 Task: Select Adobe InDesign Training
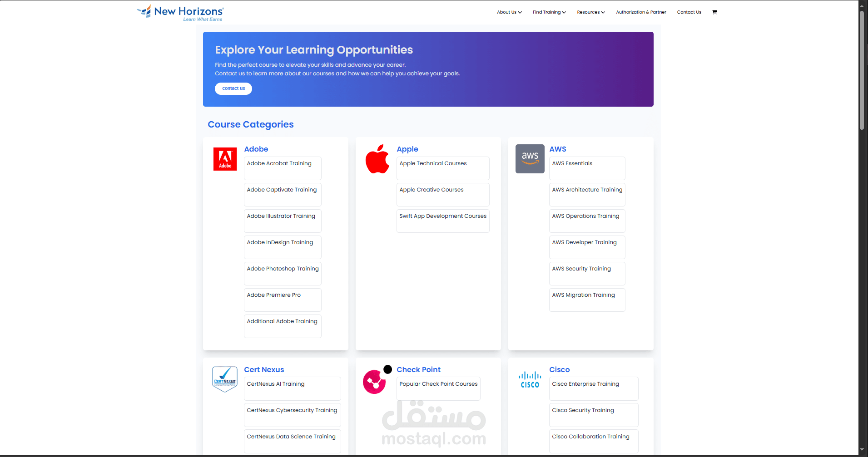[x=283, y=247]
